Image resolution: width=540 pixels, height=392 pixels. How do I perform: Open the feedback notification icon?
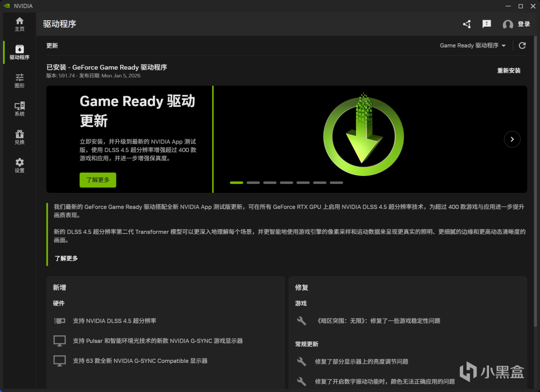[487, 24]
